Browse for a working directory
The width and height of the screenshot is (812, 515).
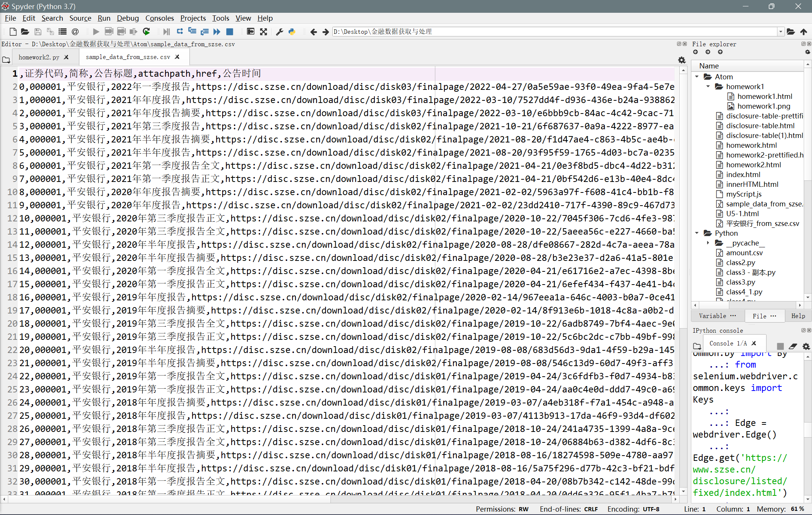click(791, 32)
